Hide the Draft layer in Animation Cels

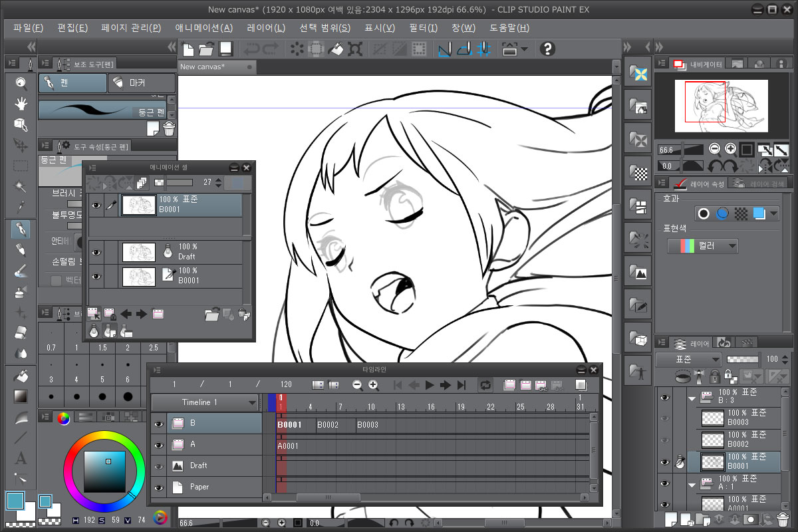click(x=96, y=253)
